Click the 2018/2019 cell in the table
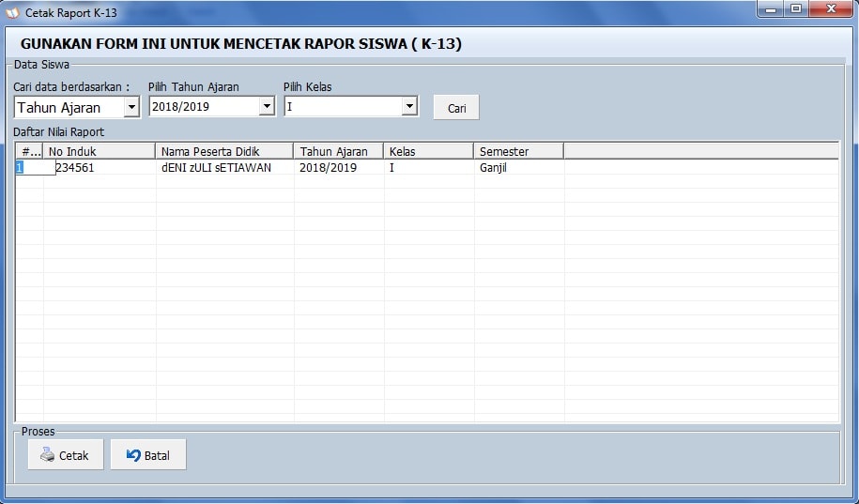 (329, 168)
